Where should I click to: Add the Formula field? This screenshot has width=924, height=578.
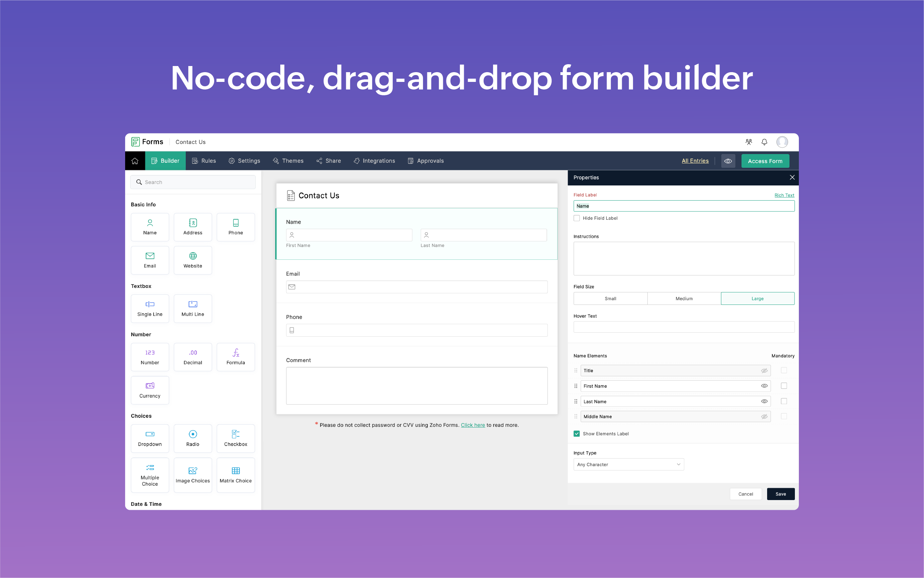pos(236,357)
